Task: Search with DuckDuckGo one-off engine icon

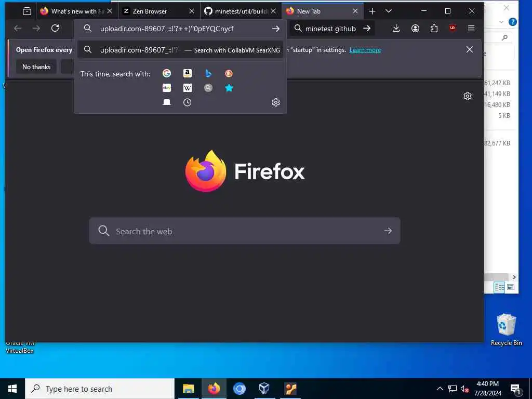Action: [x=229, y=73]
